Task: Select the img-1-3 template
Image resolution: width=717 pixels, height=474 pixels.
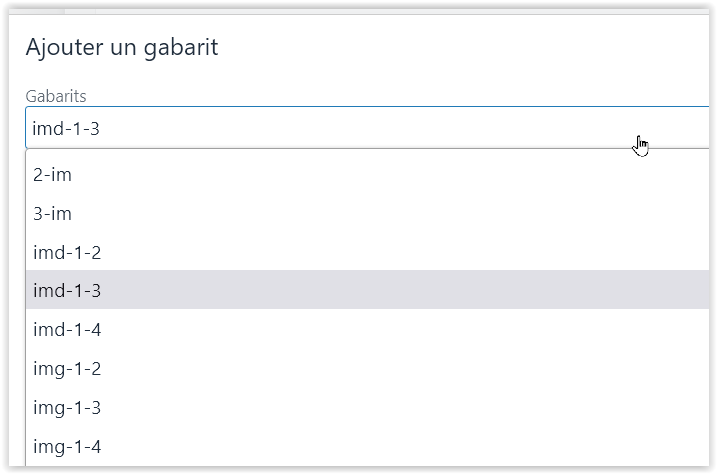Action: pos(367,407)
